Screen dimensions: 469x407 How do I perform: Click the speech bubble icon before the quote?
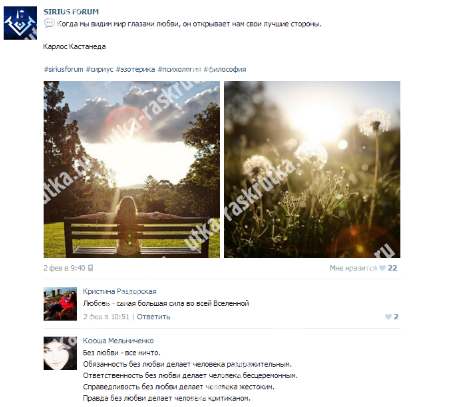(49, 23)
